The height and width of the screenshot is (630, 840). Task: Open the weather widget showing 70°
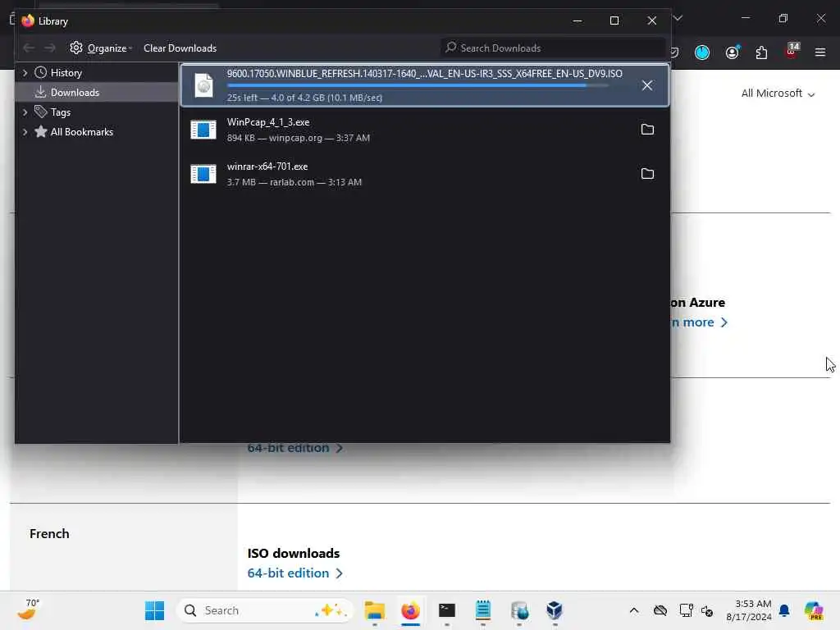click(x=29, y=609)
